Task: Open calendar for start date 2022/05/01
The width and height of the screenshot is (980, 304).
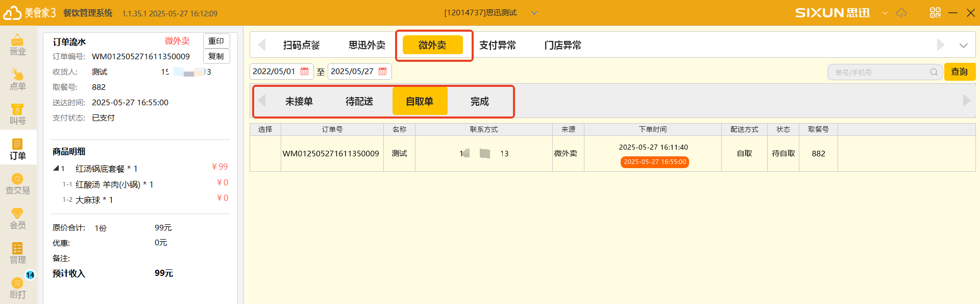Action: coord(305,72)
